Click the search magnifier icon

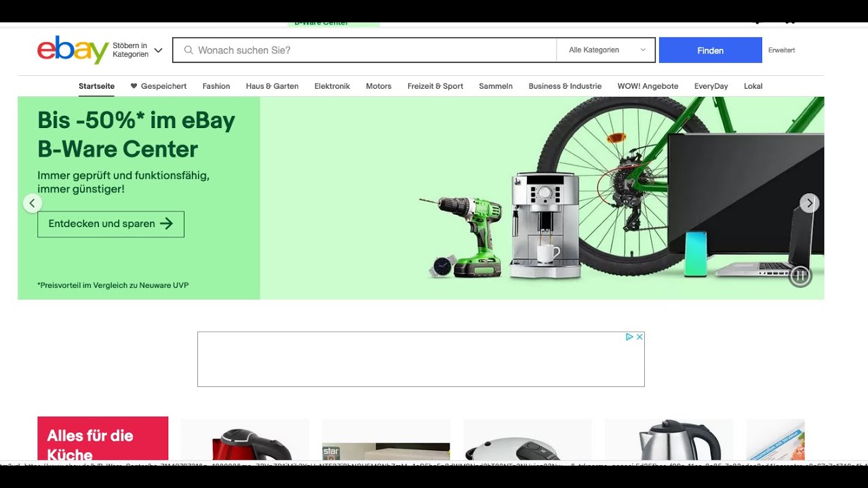[189, 50]
